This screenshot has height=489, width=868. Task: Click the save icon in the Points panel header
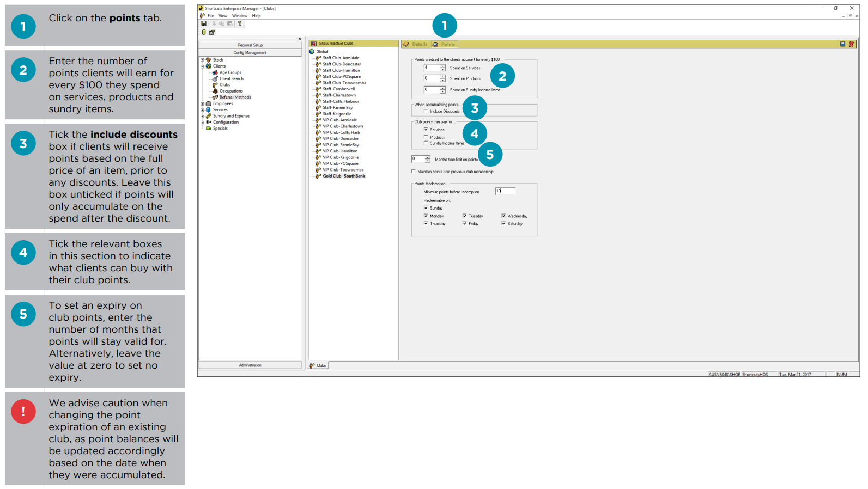842,44
